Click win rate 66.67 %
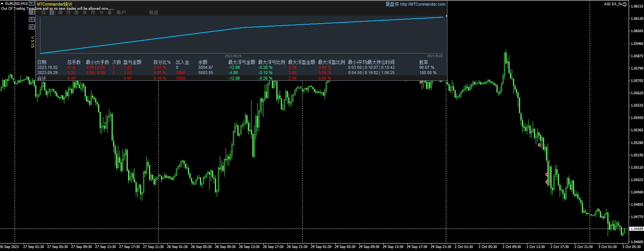Screen dimensions: 644x251 [x=426, y=67]
